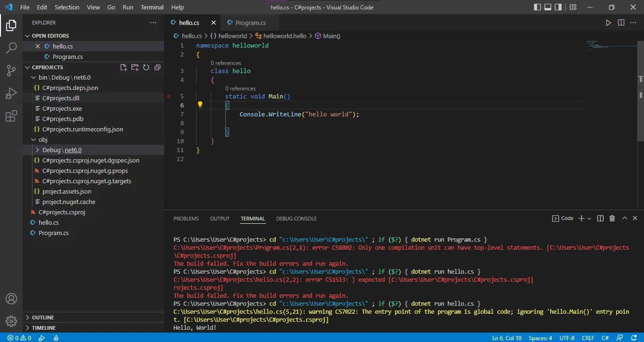Toggle the primary sidebar layout button

pyautogui.click(x=537, y=7)
